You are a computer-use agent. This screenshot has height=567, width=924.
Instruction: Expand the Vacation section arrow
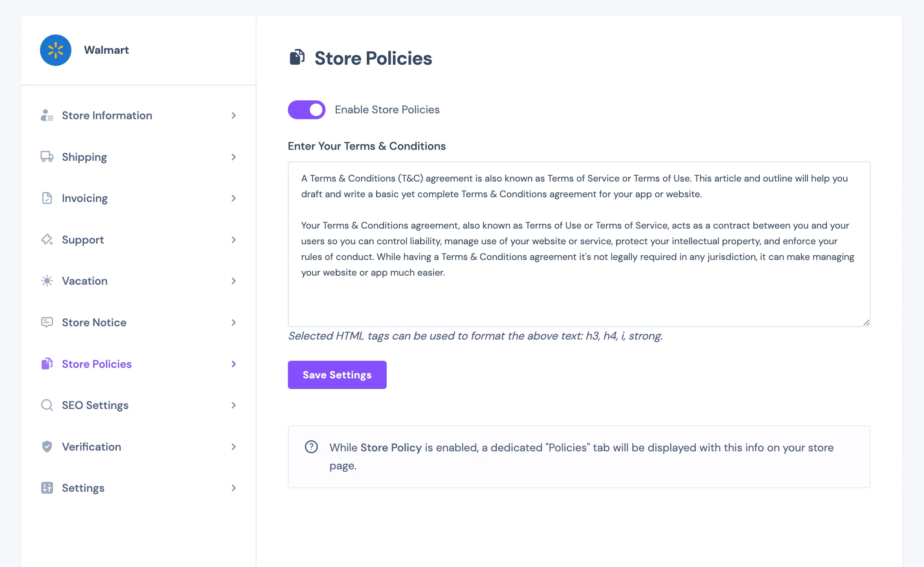(234, 281)
